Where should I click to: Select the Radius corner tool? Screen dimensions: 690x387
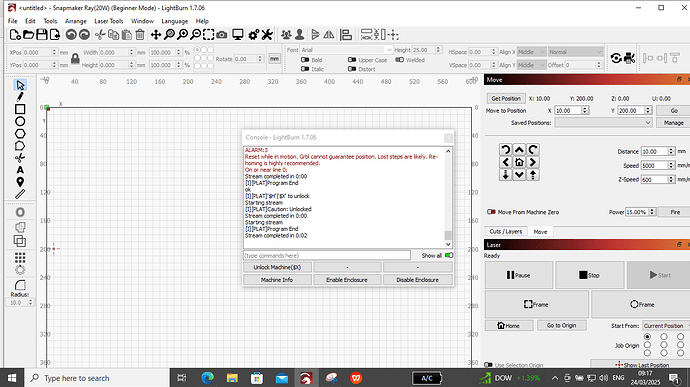coord(20,285)
